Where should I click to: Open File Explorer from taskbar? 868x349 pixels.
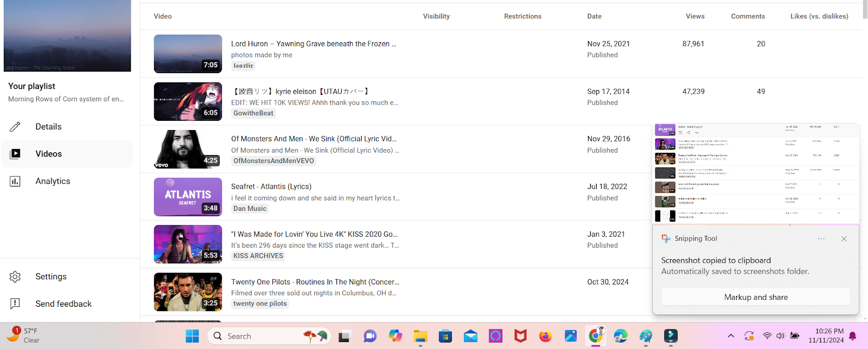tap(420, 336)
